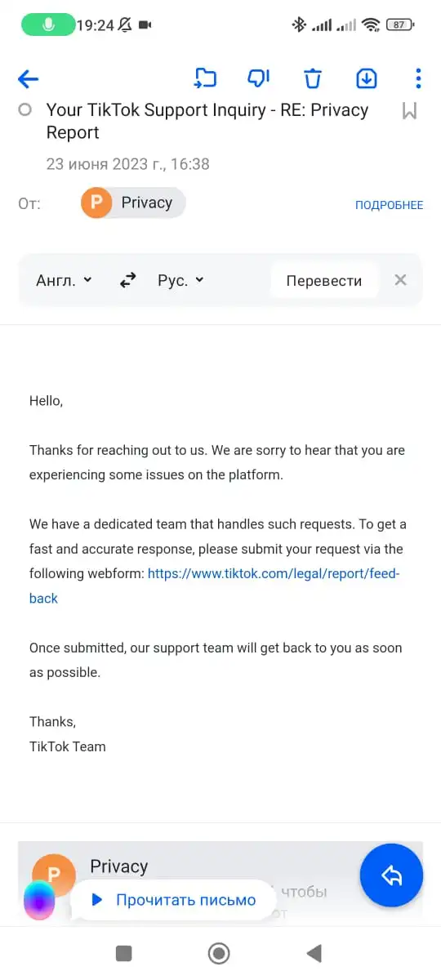Open the three-dot overflow menu

(x=418, y=78)
